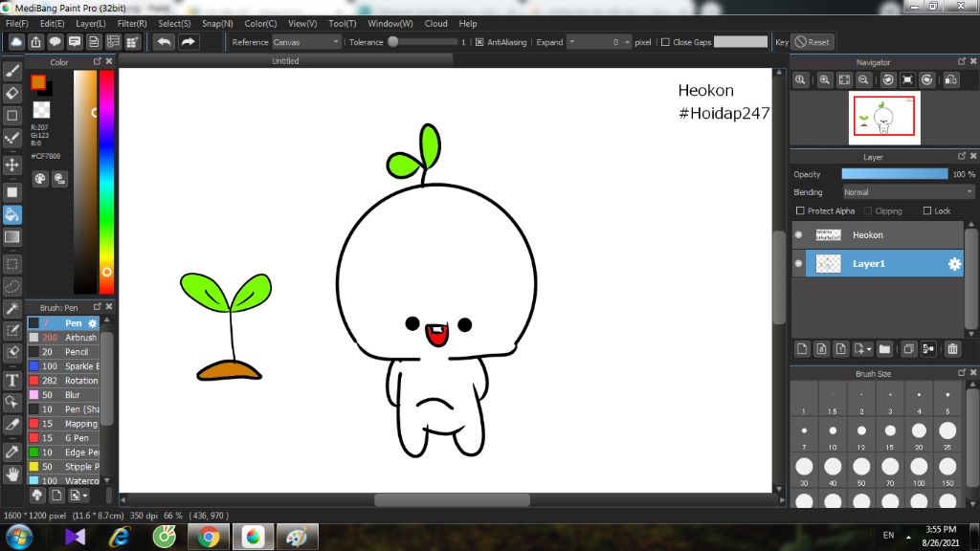Click the Reset key button
The height and width of the screenshot is (551, 980).
point(813,42)
